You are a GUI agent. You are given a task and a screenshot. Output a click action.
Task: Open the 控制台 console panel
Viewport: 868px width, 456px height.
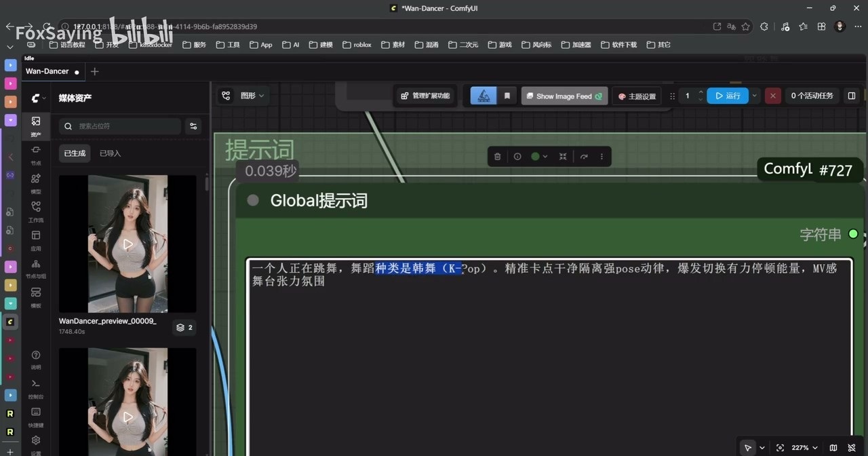[36, 388]
